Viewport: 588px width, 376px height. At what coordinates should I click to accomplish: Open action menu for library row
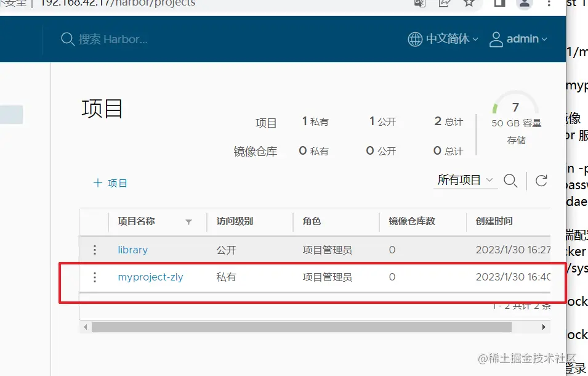pos(94,250)
